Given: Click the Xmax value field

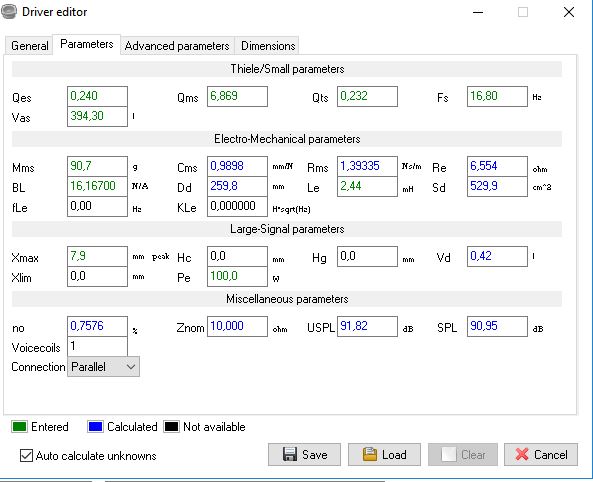Looking at the screenshot, I should point(97,256).
